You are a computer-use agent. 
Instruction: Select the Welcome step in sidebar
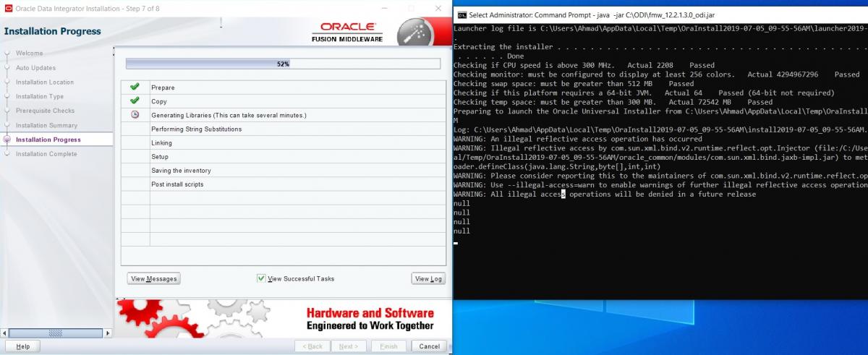pyautogui.click(x=30, y=54)
